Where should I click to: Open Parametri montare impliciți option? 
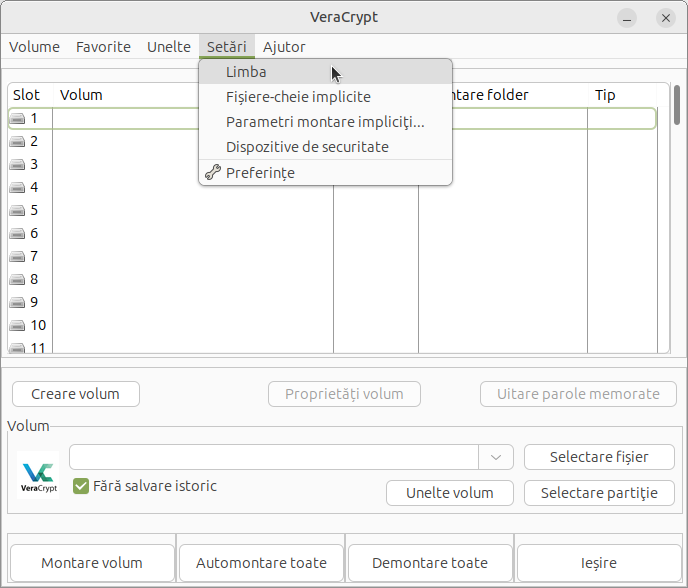pyautogui.click(x=325, y=122)
